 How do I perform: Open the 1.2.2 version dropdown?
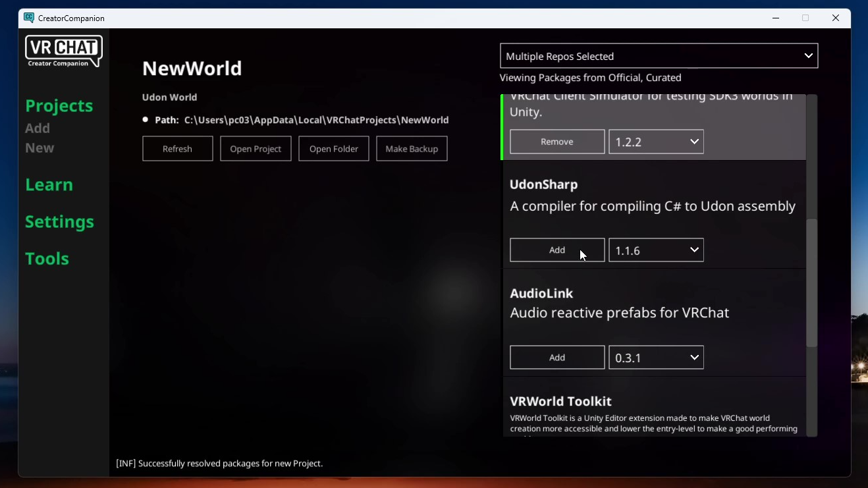pyautogui.click(x=656, y=142)
